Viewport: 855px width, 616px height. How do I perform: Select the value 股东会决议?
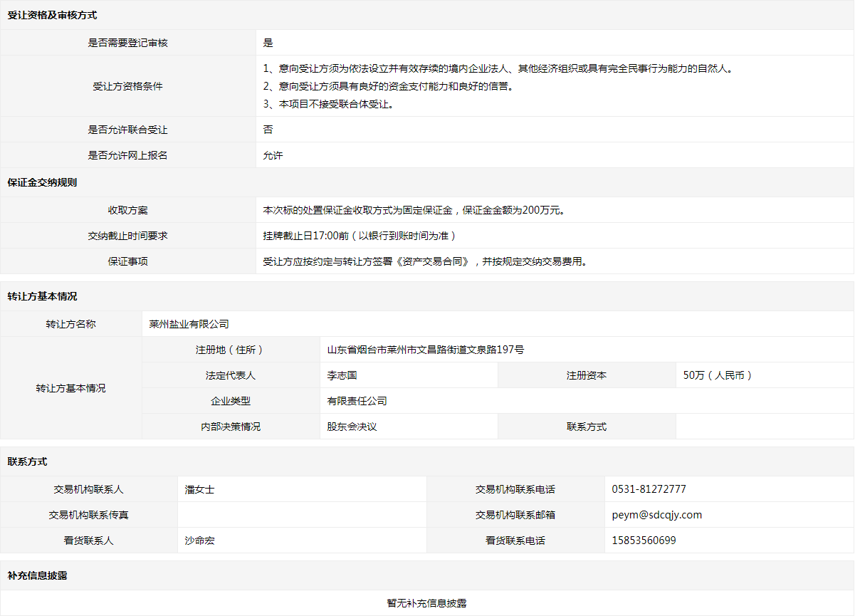(x=352, y=427)
